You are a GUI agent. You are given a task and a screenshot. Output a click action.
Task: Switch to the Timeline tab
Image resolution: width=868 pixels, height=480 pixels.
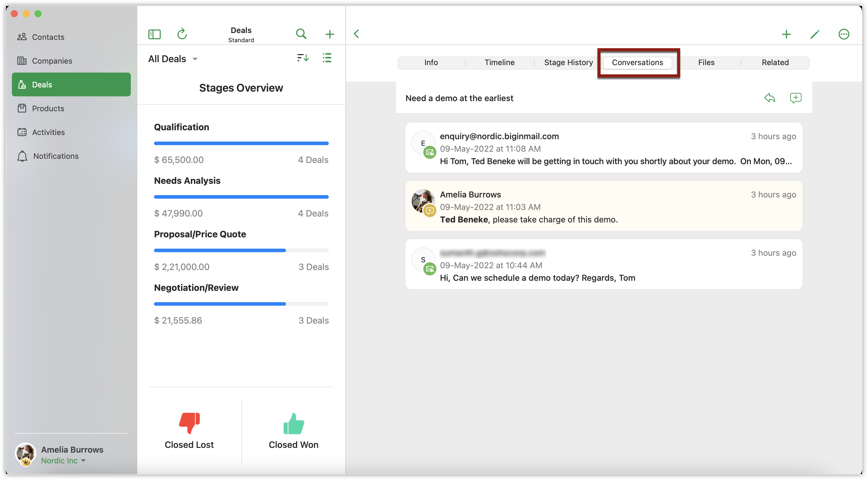coord(499,63)
